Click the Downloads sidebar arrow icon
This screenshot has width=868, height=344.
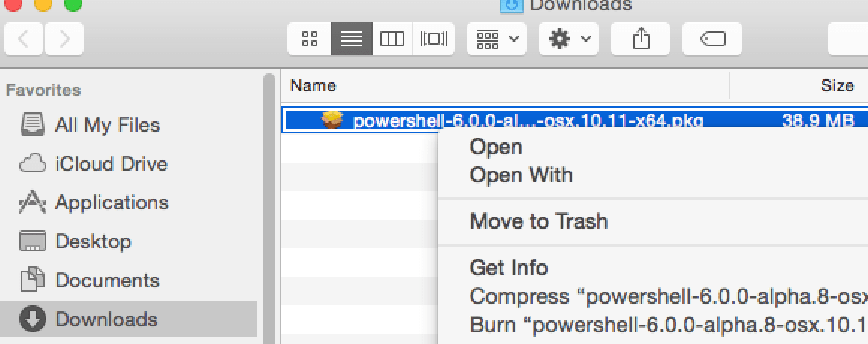pyautogui.click(x=33, y=319)
